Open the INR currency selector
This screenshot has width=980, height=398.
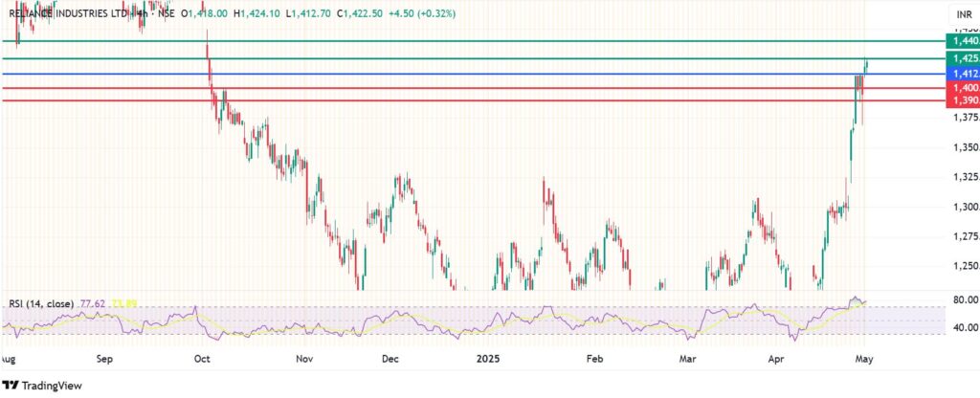pos(964,14)
